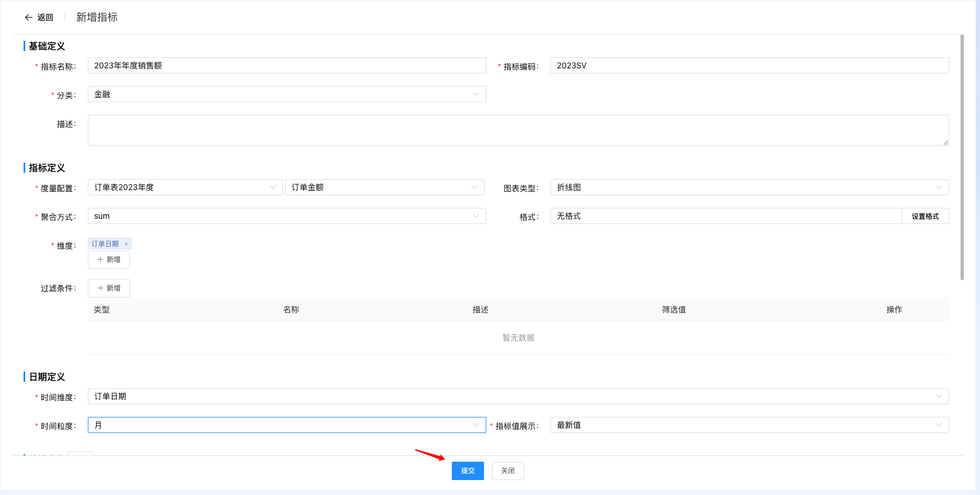Click the 指标编码 input field
This screenshot has height=495, width=980.
(x=749, y=65)
